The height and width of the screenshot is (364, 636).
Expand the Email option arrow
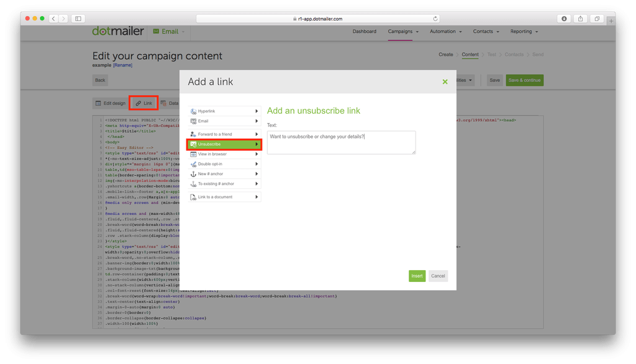point(257,121)
